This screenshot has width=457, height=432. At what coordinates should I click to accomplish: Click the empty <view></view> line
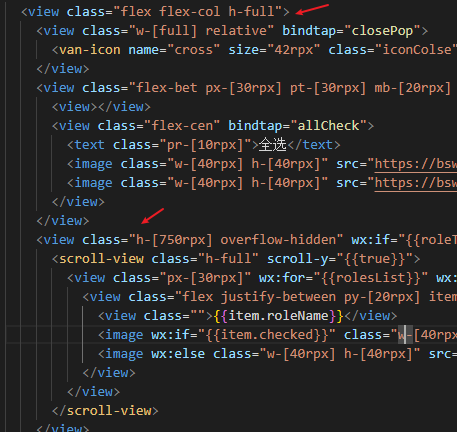coord(101,107)
